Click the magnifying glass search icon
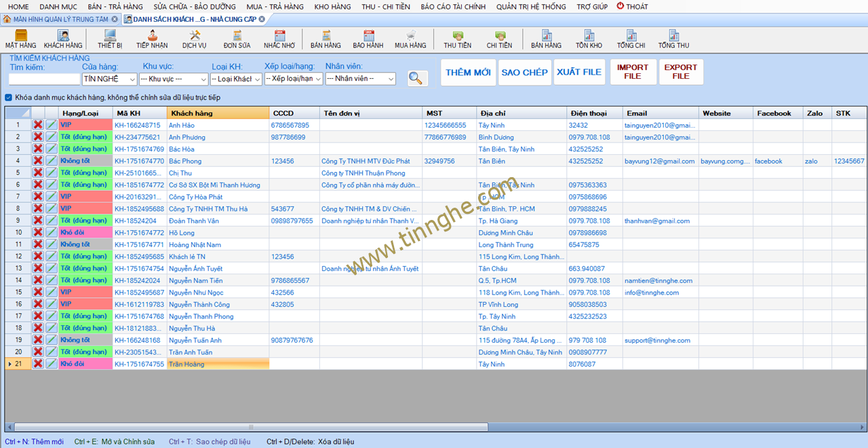 [417, 78]
